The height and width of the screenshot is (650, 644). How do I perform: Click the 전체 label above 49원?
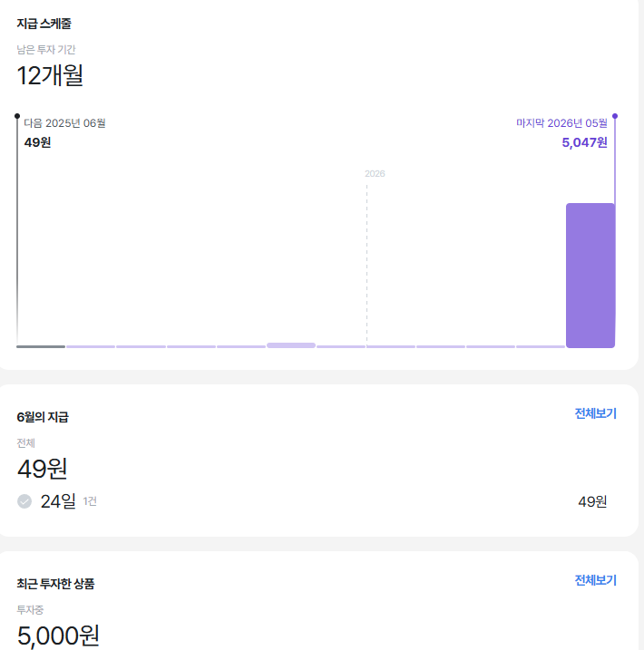tap(25, 443)
